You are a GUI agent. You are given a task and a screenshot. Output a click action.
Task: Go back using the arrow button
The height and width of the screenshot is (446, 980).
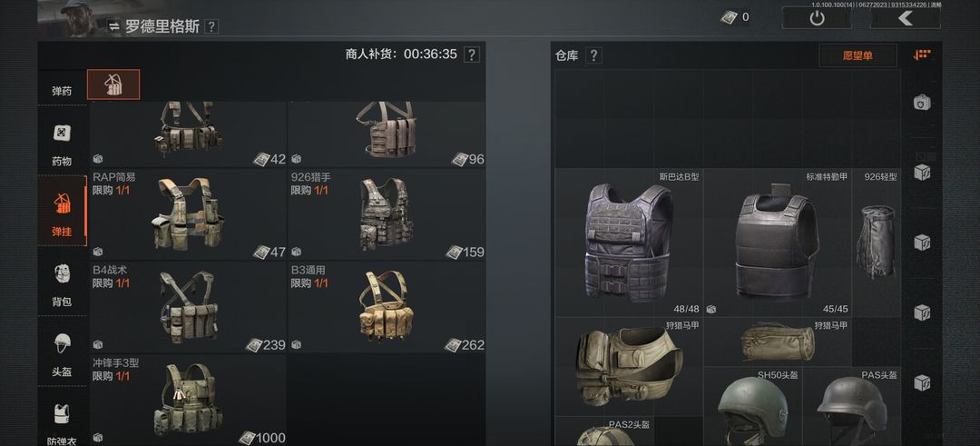905,17
